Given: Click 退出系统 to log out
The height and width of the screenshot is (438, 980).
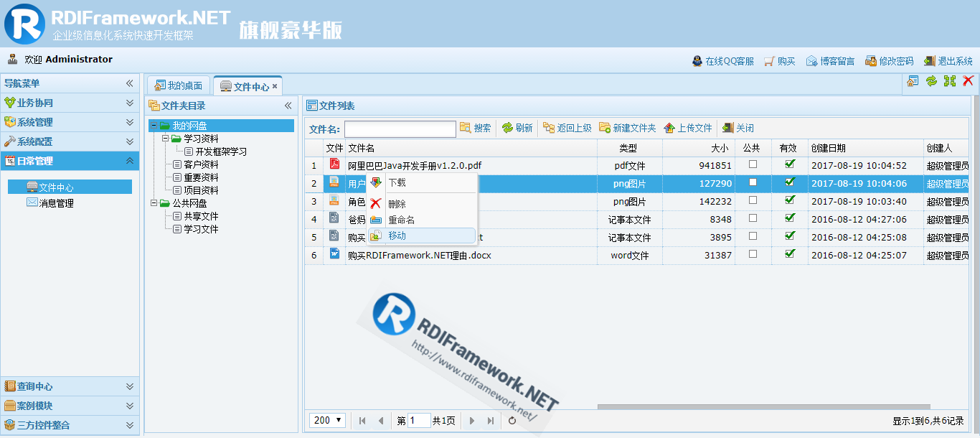Looking at the screenshot, I should click(x=948, y=61).
